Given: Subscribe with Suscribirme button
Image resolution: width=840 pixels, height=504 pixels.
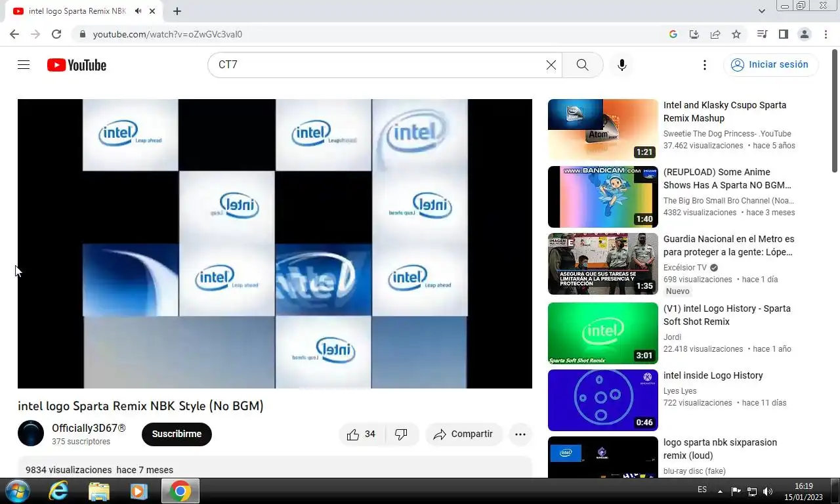Looking at the screenshot, I should click(x=177, y=434).
